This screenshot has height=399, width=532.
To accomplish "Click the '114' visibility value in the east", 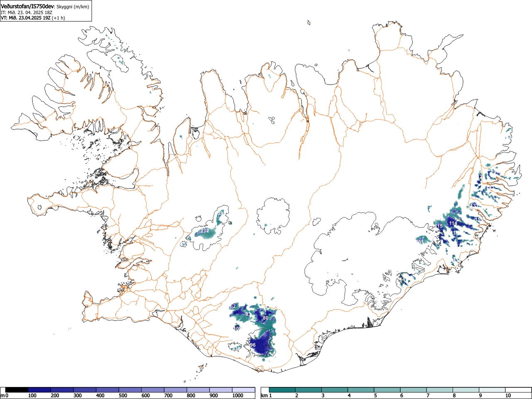I will click(453, 223).
